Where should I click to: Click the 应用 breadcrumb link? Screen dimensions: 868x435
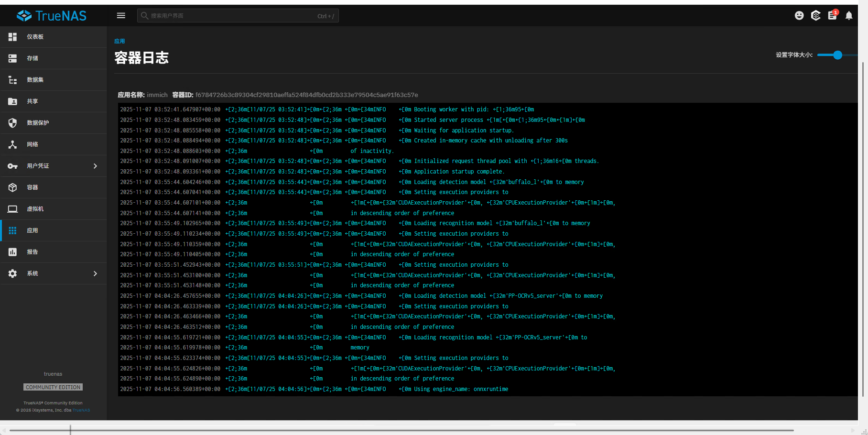[119, 41]
